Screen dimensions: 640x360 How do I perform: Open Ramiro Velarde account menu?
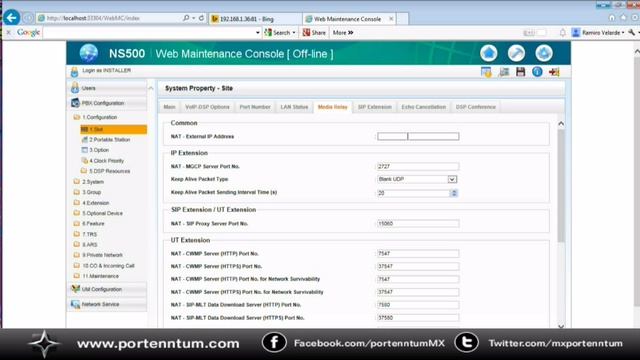[x=598, y=33]
